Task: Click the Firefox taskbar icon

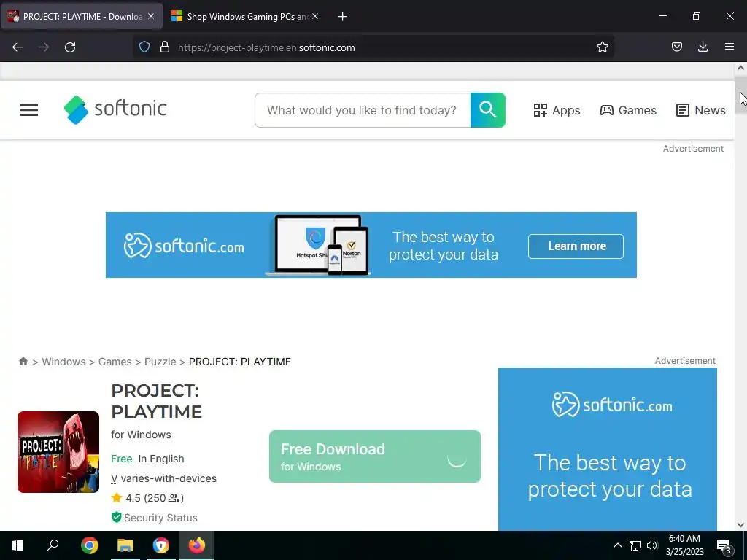Action: click(x=196, y=545)
